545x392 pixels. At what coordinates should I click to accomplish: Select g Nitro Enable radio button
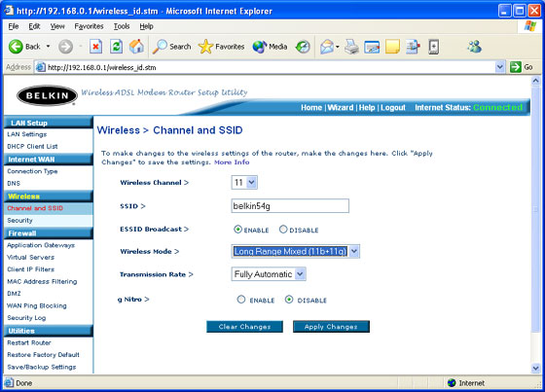click(x=241, y=300)
